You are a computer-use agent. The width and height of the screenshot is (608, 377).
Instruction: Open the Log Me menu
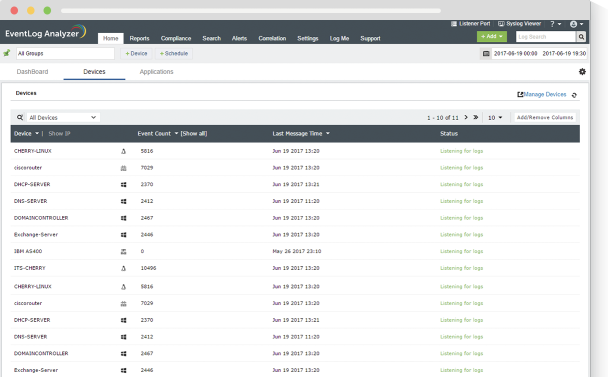click(x=339, y=38)
